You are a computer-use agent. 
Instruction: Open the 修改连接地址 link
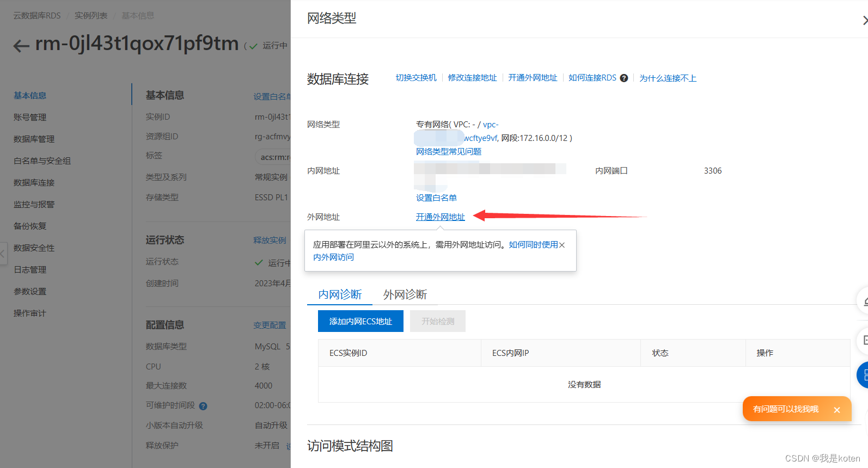[x=472, y=78]
